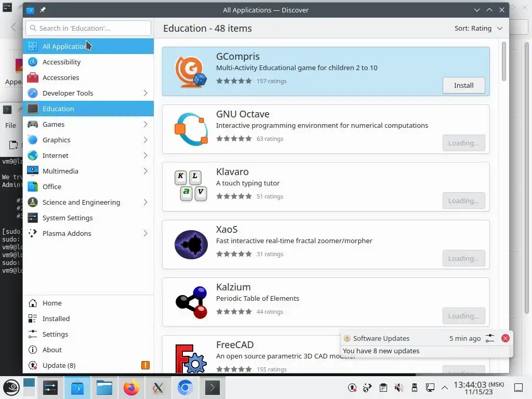This screenshot has width=532, height=399.
Task: Click the Graphics category icon
Action: coord(33,140)
